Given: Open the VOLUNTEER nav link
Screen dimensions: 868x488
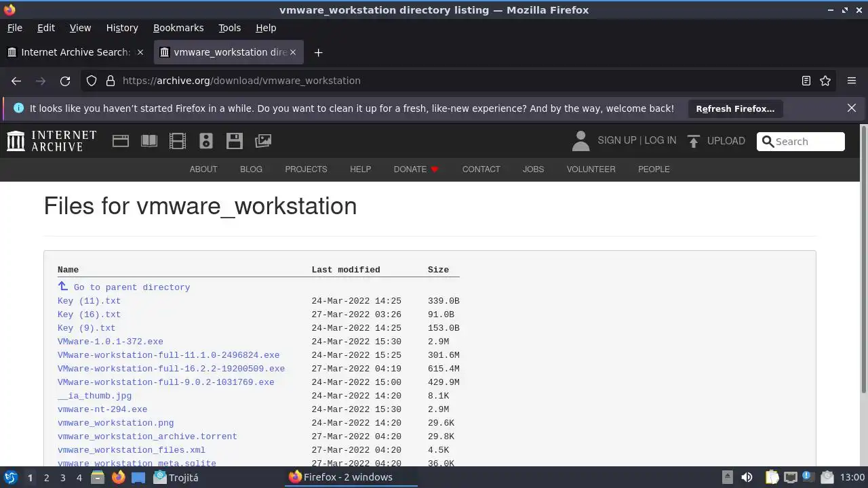Looking at the screenshot, I should point(591,169).
